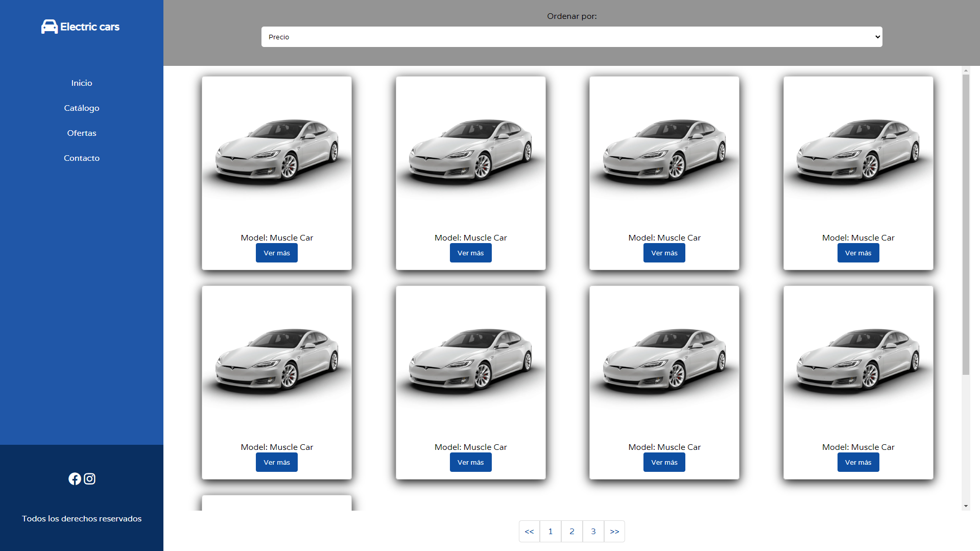Click Ver más on first row, first card

click(x=277, y=253)
